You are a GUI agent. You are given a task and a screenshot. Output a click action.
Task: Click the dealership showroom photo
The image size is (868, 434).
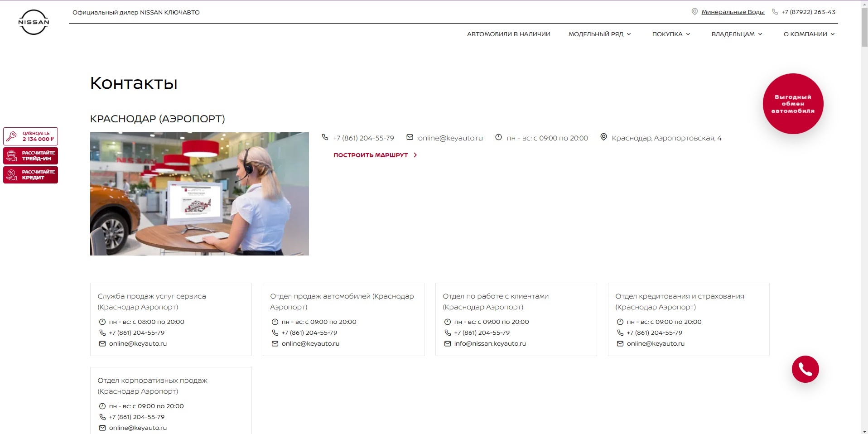click(199, 194)
